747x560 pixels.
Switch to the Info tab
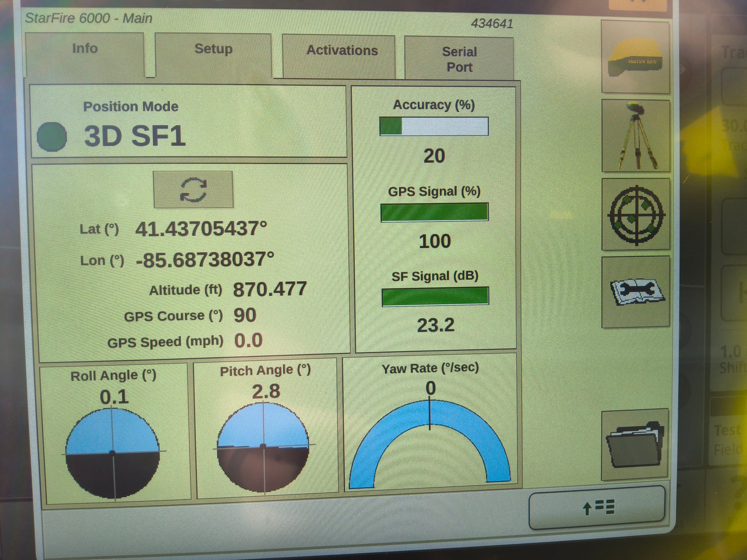click(x=85, y=54)
